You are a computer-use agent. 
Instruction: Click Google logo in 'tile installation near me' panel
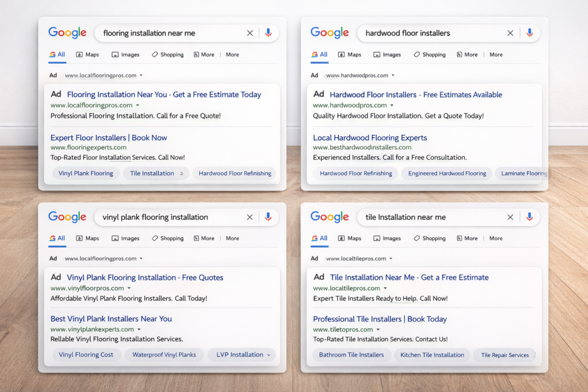tap(330, 217)
